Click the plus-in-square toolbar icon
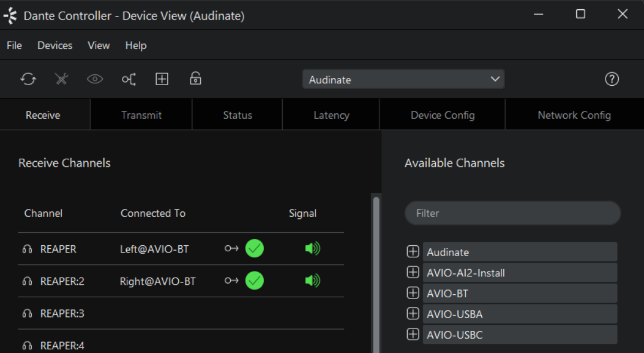This screenshot has height=353, width=644. click(x=162, y=79)
